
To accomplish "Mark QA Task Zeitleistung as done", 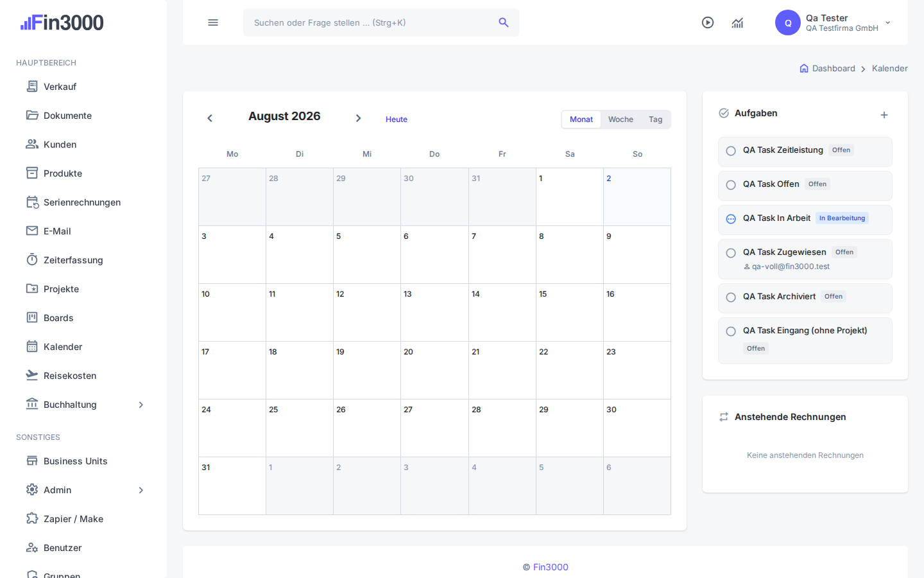I will coord(731,151).
